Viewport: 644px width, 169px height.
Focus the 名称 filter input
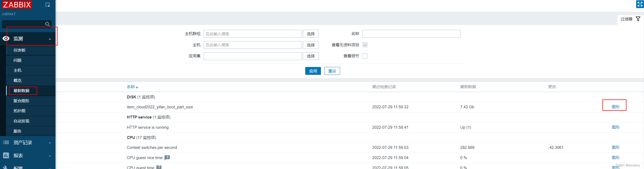tap(411, 34)
